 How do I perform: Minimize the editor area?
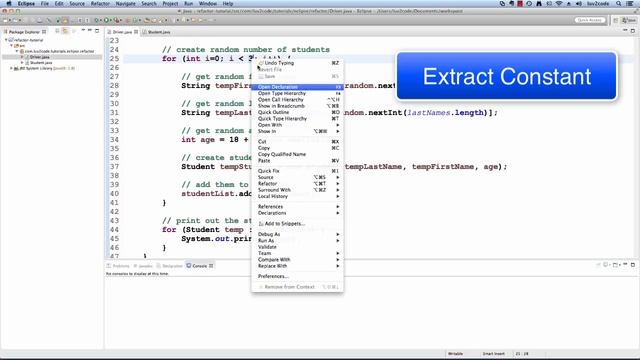[625, 31]
